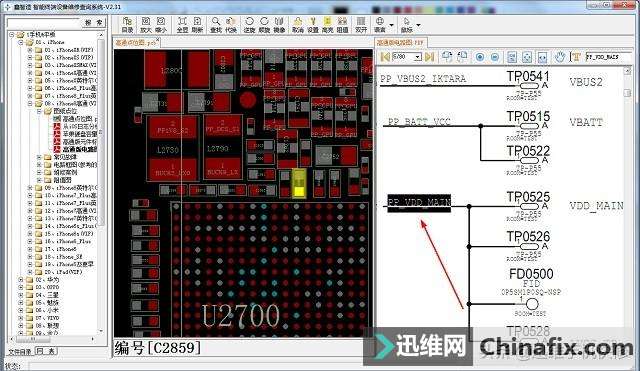
Task: Click the 高亮 (highlight) toolbar icon
Action: coord(327,25)
